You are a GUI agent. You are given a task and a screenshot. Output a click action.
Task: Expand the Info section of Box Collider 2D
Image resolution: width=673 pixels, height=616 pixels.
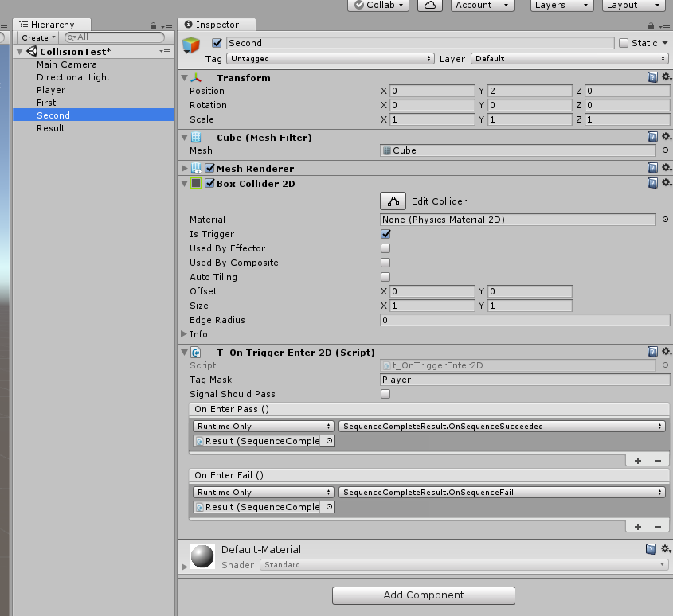click(184, 333)
